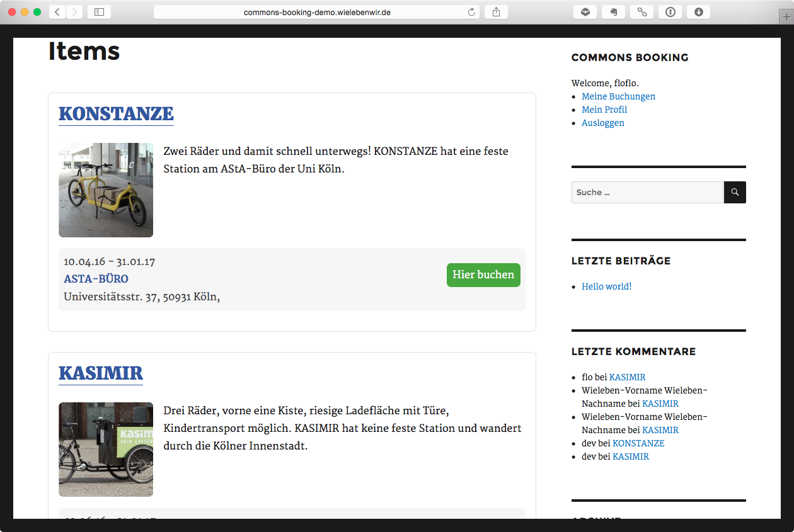Image resolution: width=794 pixels, height=532 pixels.
Task: Minimize the Safari window with yellow button
Action: coord(25,12)
